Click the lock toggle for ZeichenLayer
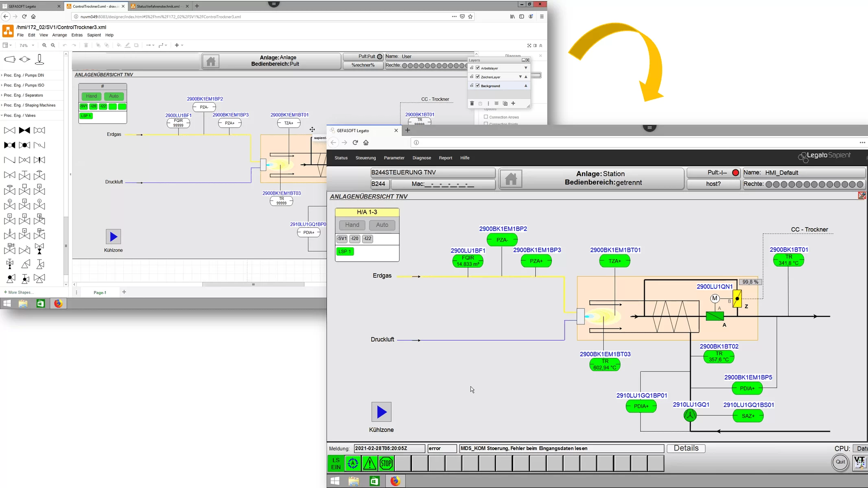This screenshot has width=868, height=488. pyautogui.click(x=472, y=77)
